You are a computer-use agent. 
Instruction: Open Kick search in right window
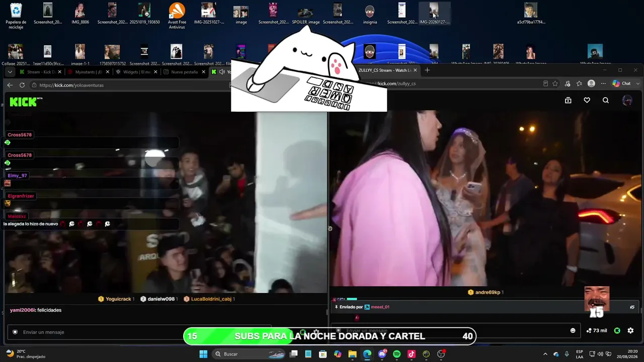click(x=606, y=101)
